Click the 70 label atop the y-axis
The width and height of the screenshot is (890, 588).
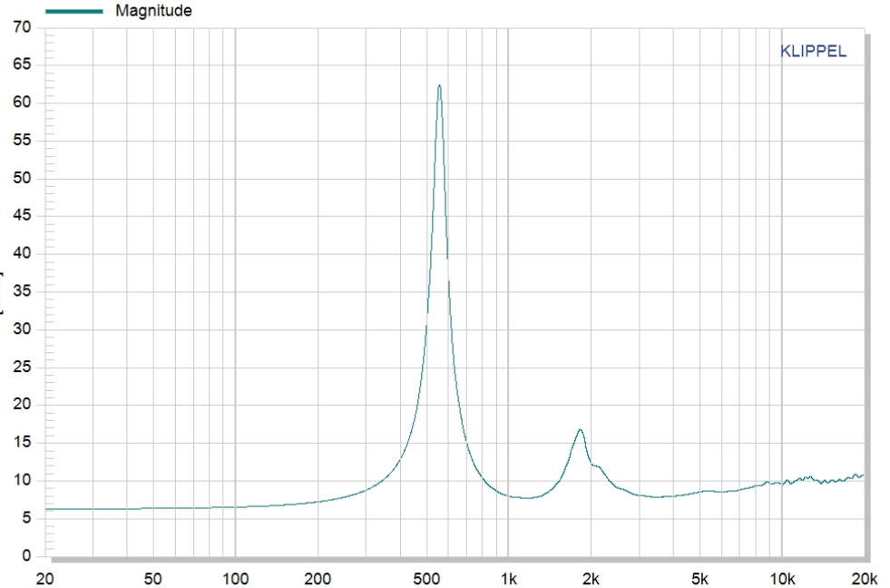pyautogui.click(x=22, y=28)
